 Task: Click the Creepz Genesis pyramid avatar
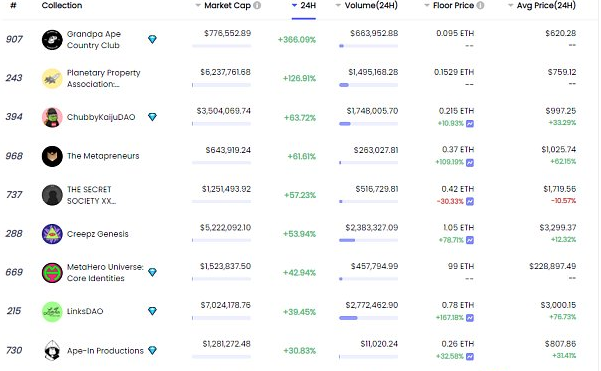coord(52,234)
